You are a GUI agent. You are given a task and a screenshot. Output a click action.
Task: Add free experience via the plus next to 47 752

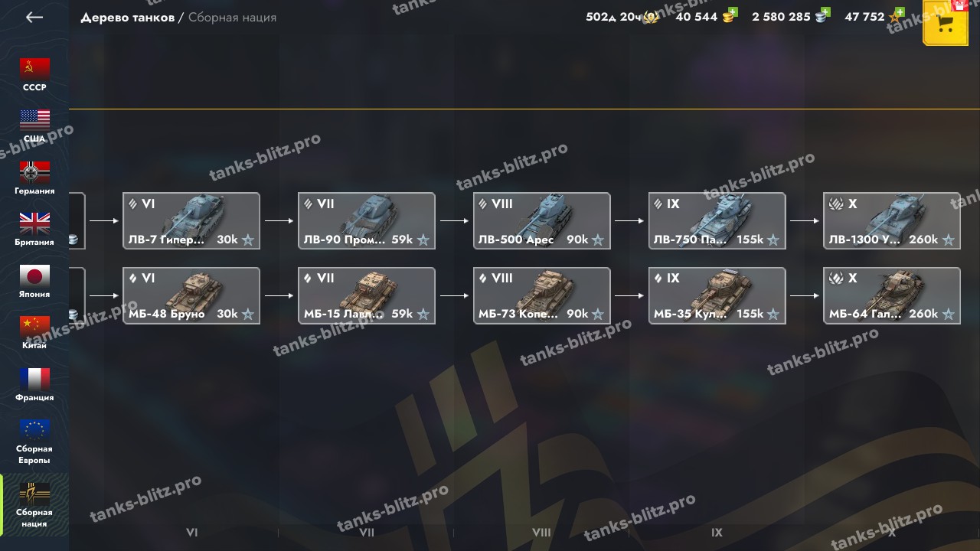click(x=899, y=12)
